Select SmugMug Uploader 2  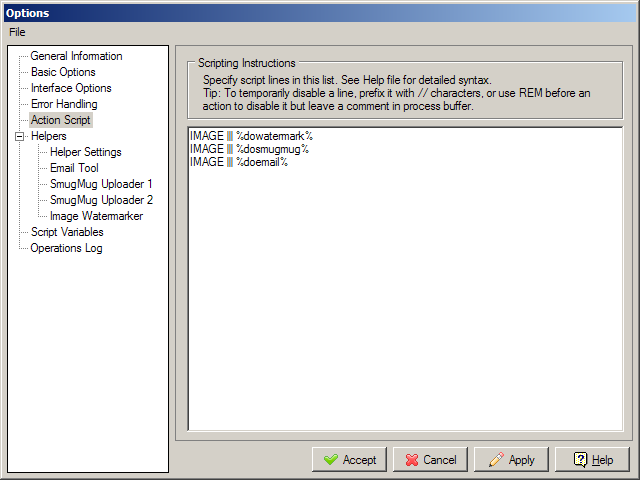pyautogui.click(x=101, y=200)
